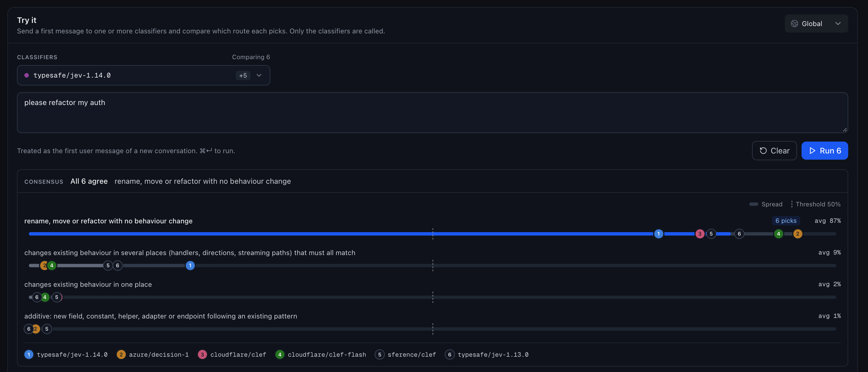
Task: Click the chevron in the classifiers box
Action: (x=259, y=75)
